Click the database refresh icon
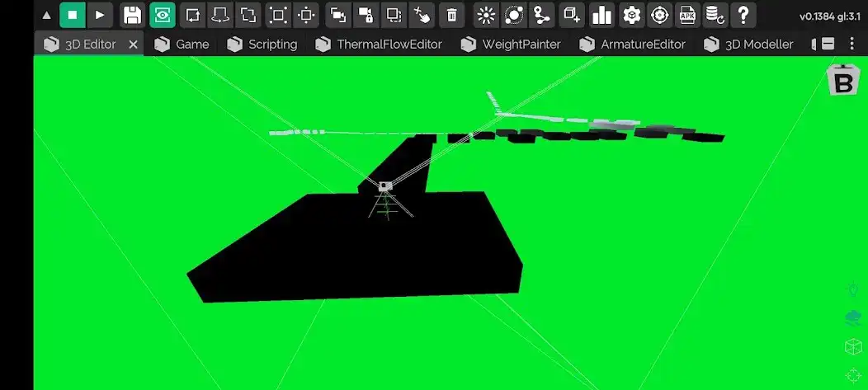The width and height of the screenshot is (868, 390). (x=715, y=15)
